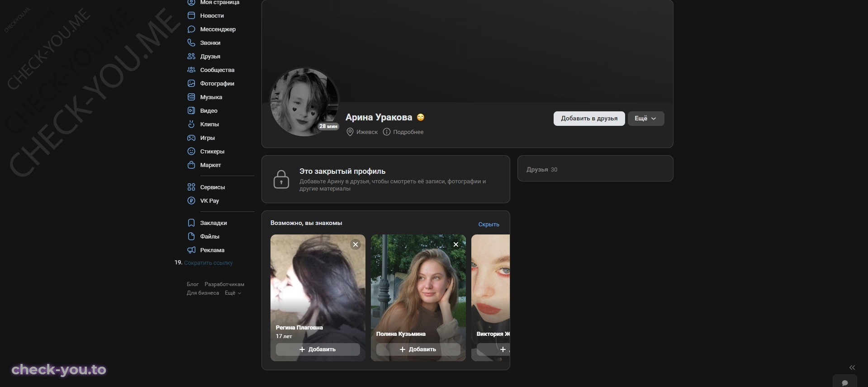This screenshot has width=868, height=387.
Task: Click the Ижевск city label
Action: (367, 132)
